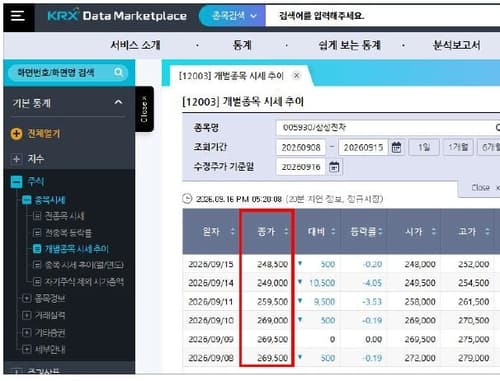Image resolution: width=500 pixels, height=381 pixels.
Task: Edit the end date 20260915 field
Action: point(363,147)
